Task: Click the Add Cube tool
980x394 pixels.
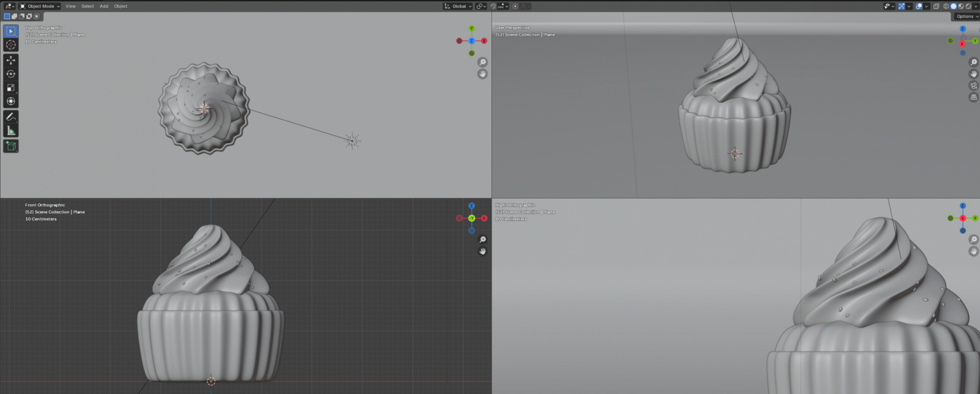Action: click(x=11, y=146)
